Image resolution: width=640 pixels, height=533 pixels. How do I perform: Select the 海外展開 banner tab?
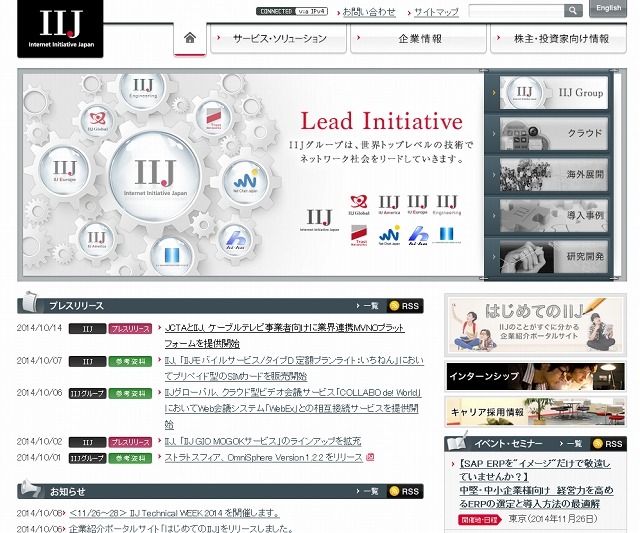pyautogui.click(x=553, y=175)
